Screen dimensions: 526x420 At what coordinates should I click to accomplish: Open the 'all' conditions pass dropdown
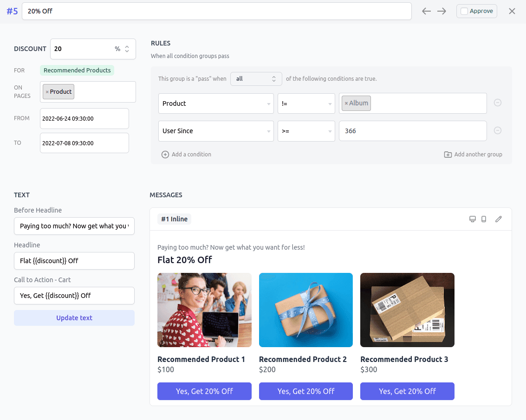(x=256, y=78)
